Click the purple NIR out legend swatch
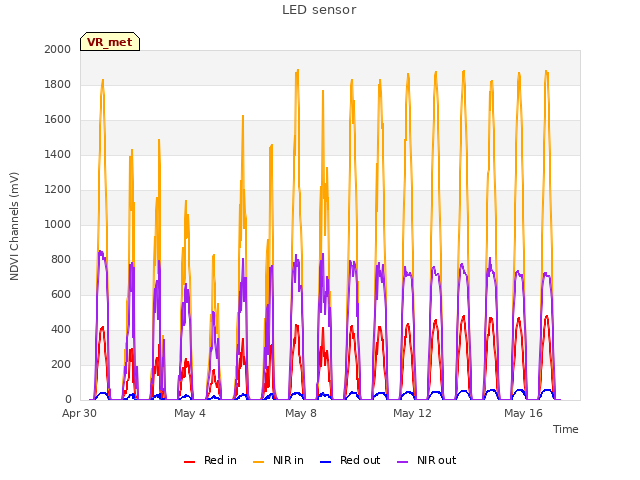This screenshot has height=480, width=640. (402, 462)
